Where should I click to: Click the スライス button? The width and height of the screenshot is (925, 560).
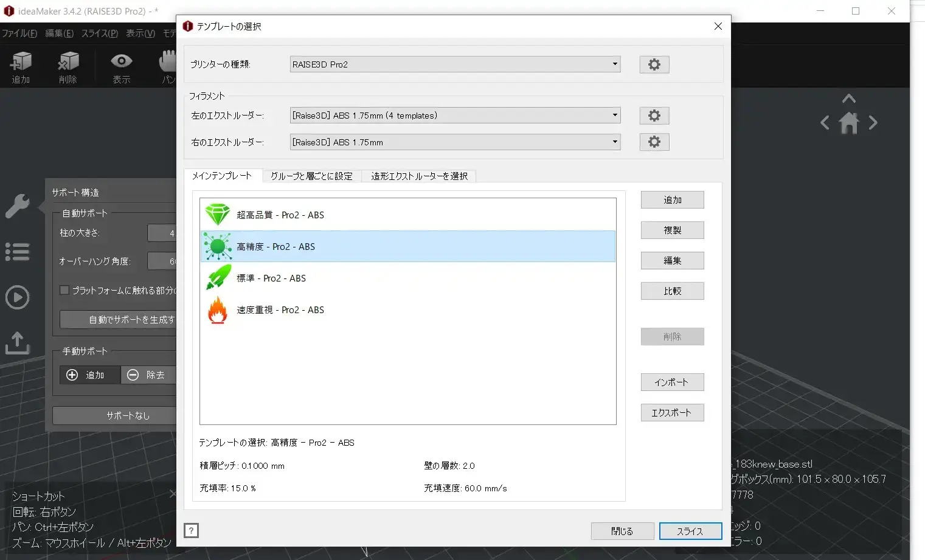(690, 531)
